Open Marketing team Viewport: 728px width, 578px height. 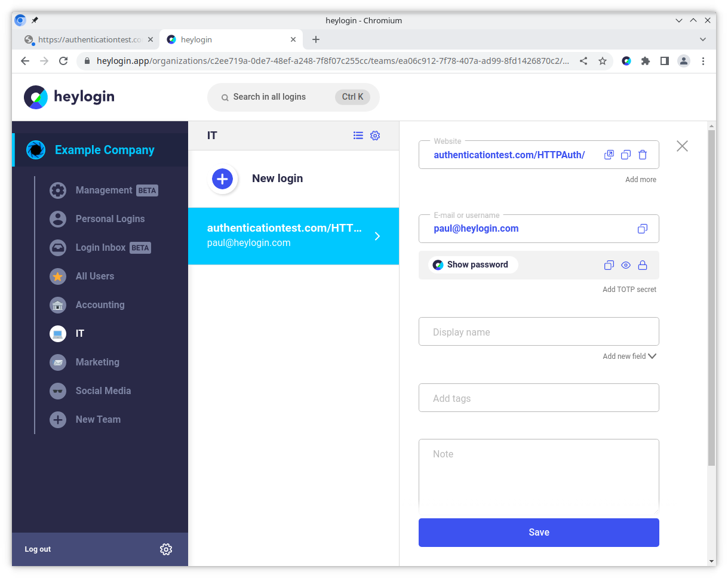click(x=85, y=362)
